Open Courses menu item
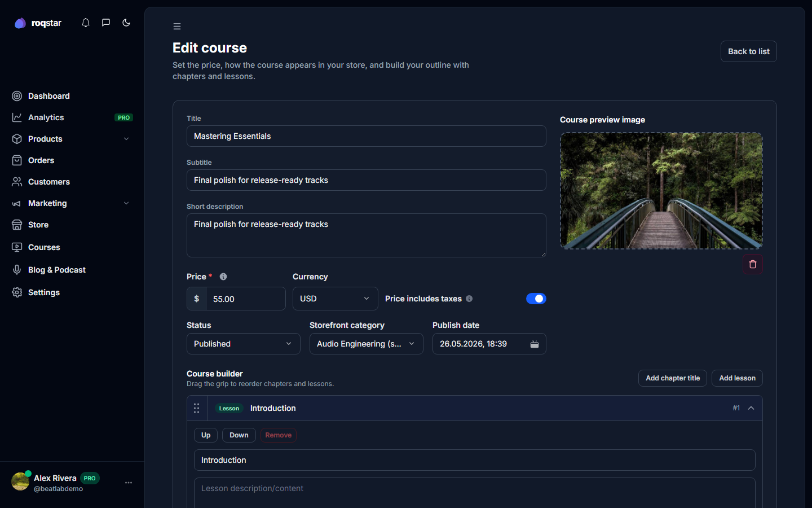The image size is (812, 508). pyautogui.click(x=72, y=247)
